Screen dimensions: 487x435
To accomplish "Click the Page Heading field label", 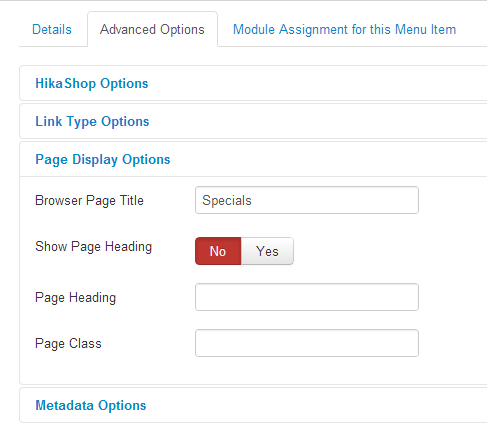I will tap(75, 297).
